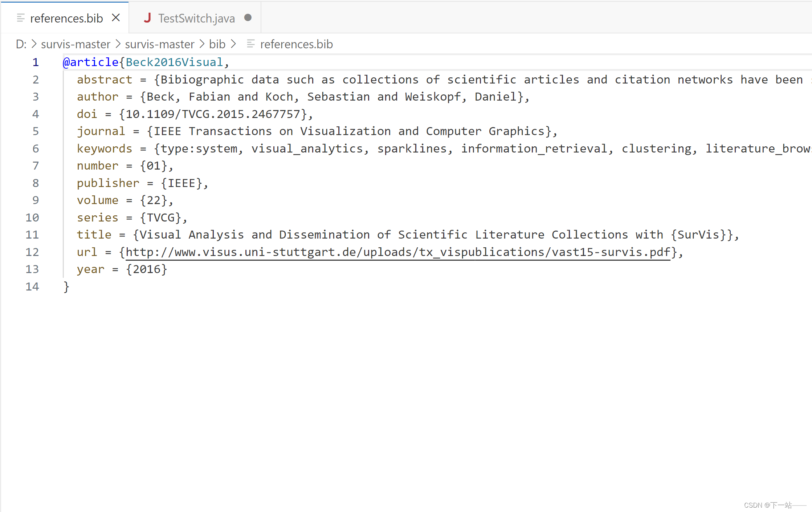Switch to the TestSwitch.java tab
This screenshot has width=812, height=512.
pos(196,18)
